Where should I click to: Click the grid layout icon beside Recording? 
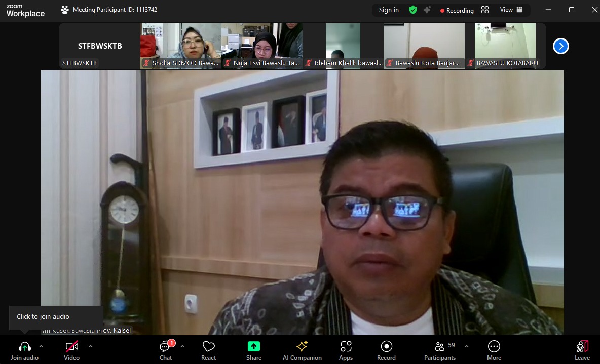click(485, 10)
